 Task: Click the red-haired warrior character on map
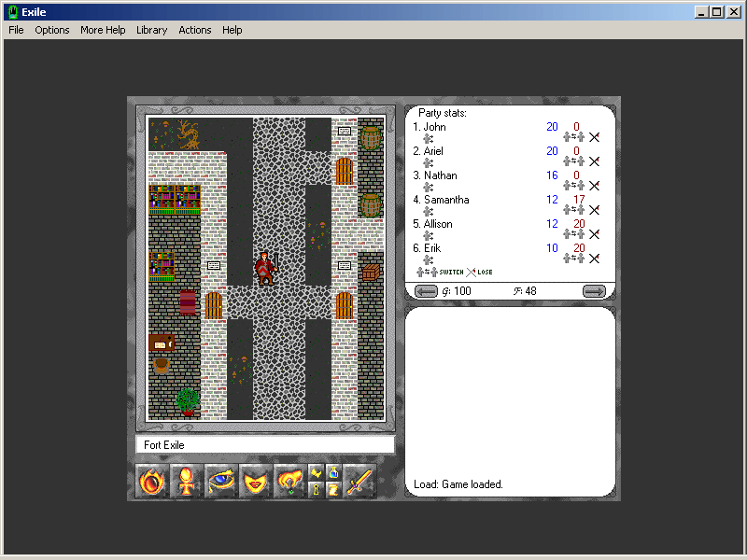click(266, 269)
